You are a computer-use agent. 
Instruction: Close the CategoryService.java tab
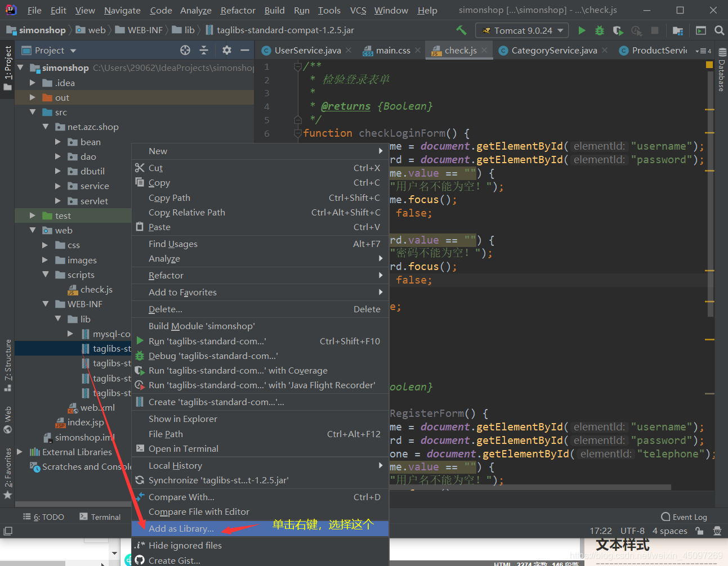605,50
